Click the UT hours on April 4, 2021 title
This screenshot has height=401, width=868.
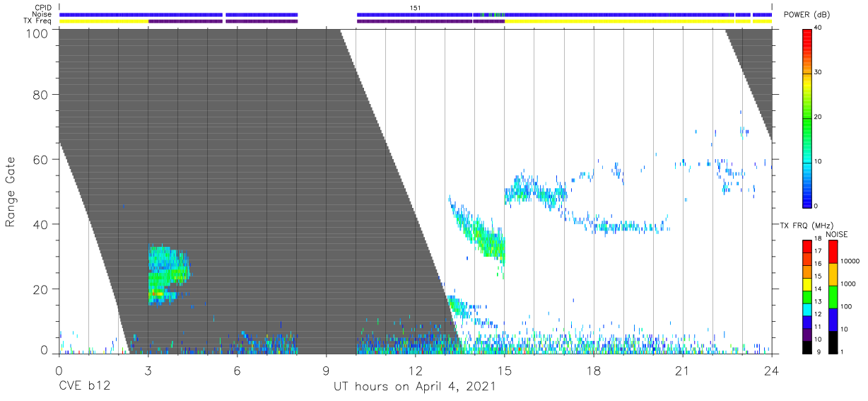tap(414, 387)
